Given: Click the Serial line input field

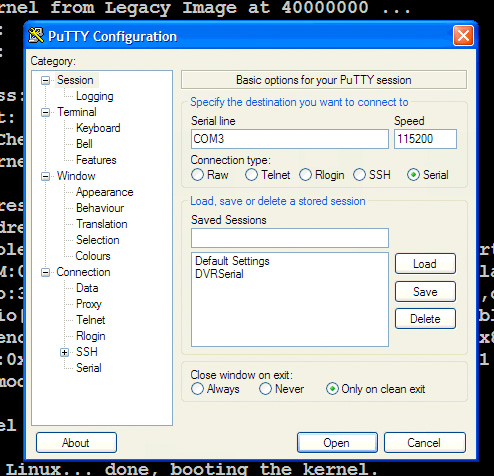Looking at the screenshot, I should pos(290,139).
